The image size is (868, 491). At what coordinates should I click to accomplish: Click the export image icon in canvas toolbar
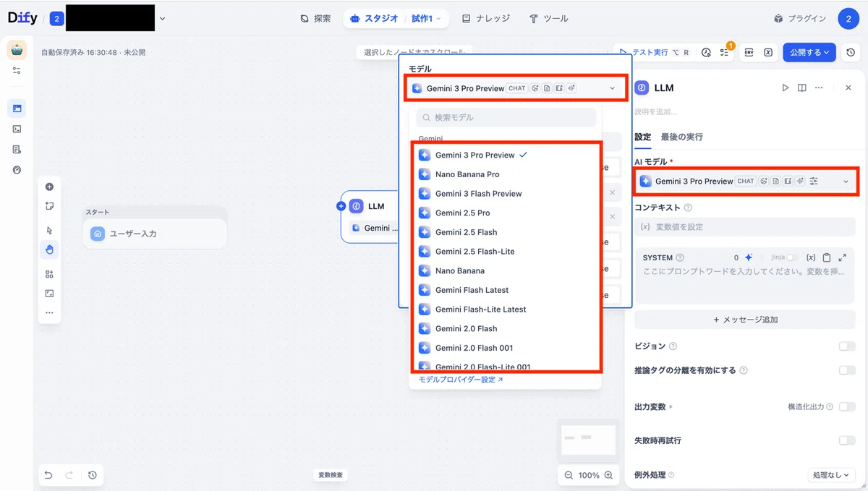click(x=49, y=294)
